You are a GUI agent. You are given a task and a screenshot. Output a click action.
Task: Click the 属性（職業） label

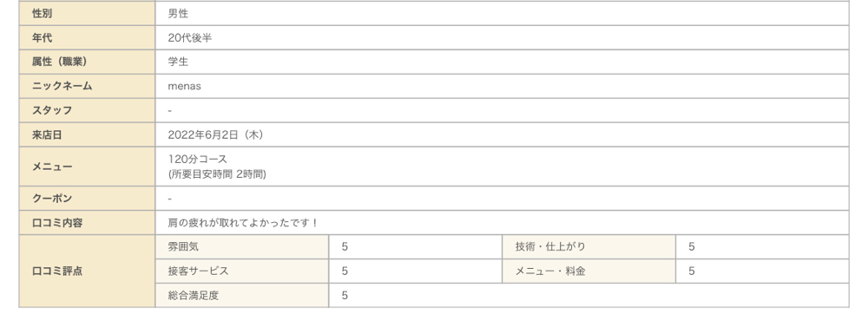pyautogui.click(x=59, y=62)
